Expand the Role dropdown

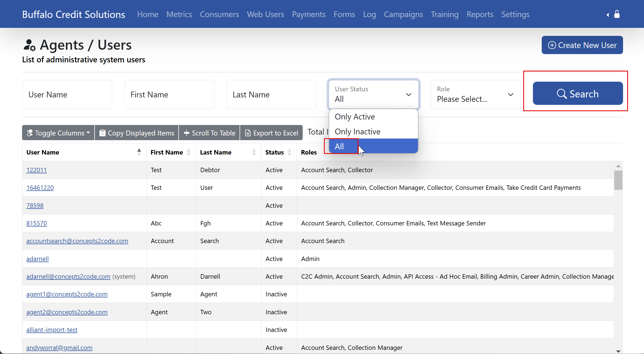[476, 95]
